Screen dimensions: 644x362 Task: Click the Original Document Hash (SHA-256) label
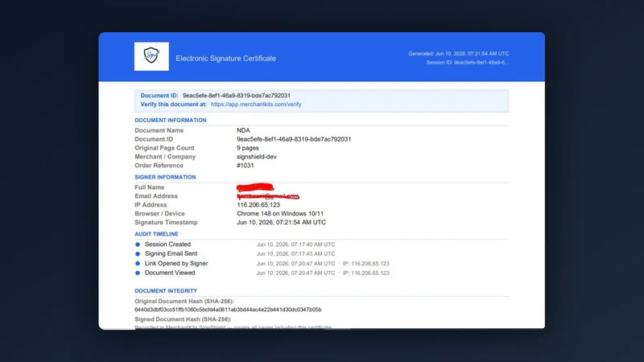tap(184, 301)
